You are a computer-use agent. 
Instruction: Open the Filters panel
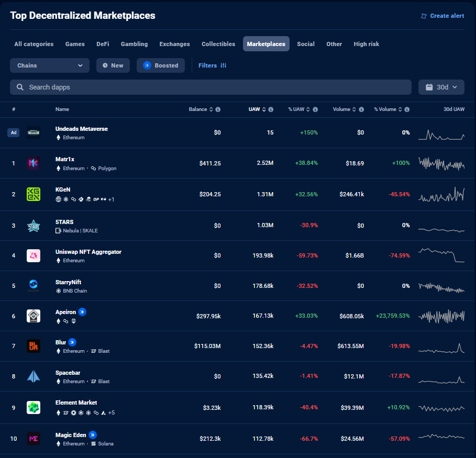tap(213, 65)
